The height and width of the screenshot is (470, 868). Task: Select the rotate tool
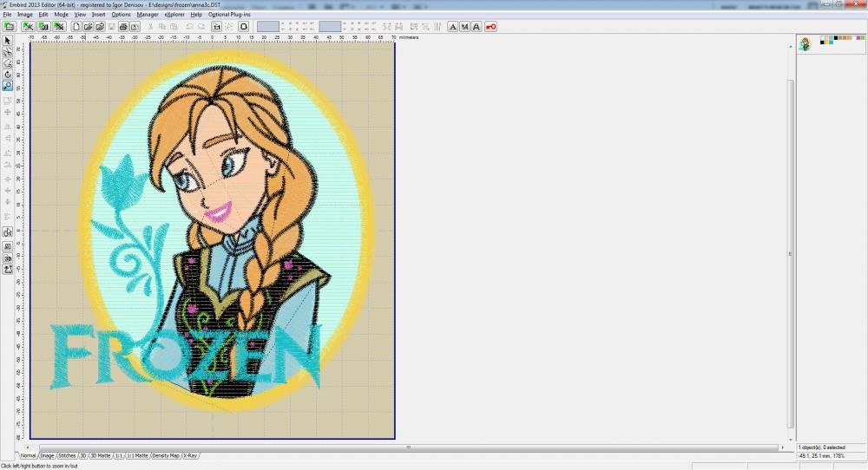7,75
